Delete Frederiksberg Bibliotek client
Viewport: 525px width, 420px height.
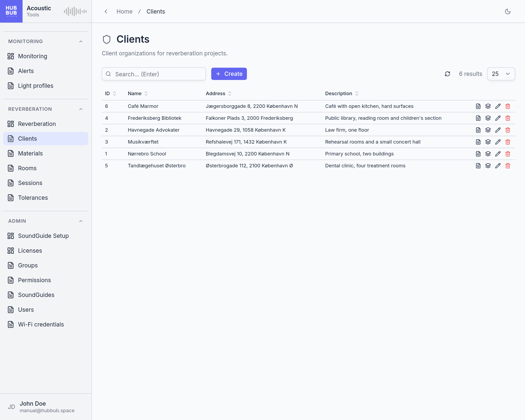[x=508, y=118]
